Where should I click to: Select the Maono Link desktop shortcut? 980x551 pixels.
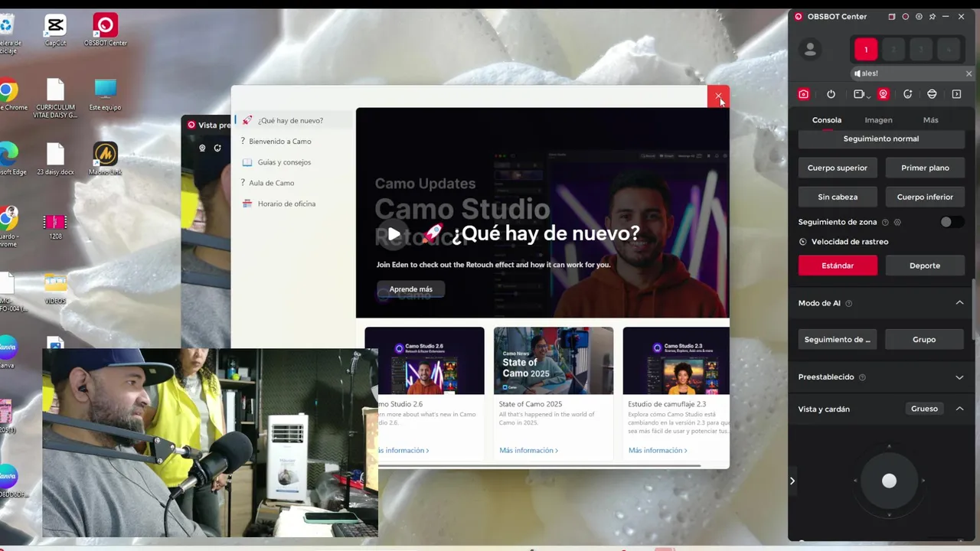click(x=105, y=159)
